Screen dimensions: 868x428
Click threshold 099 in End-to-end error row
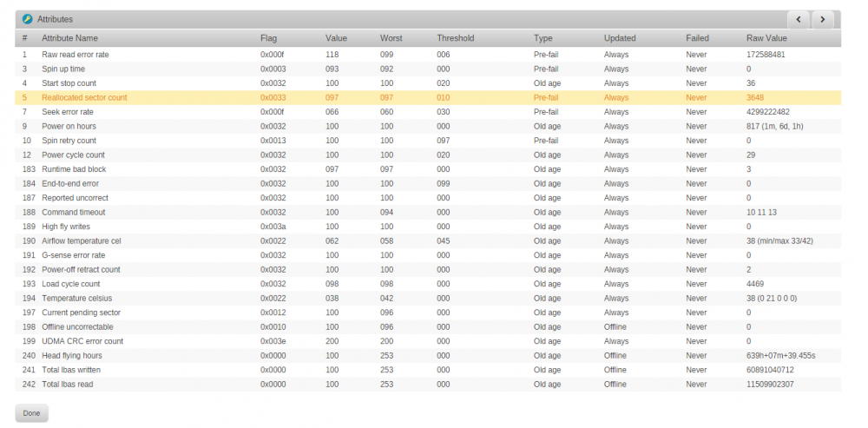pos(444,184)
